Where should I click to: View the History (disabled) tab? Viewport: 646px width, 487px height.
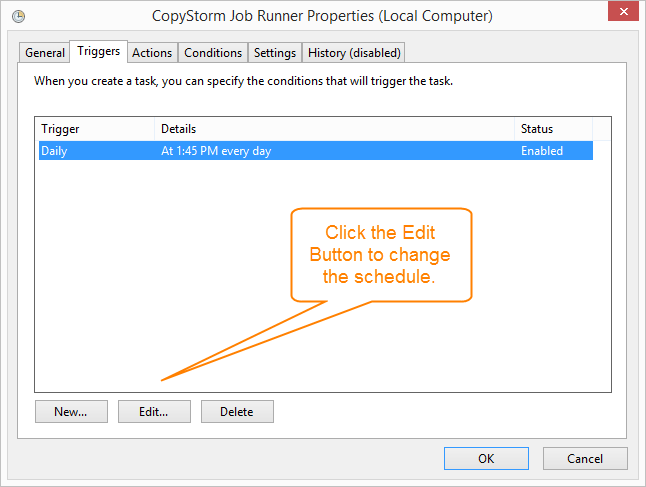coord(354,53)
